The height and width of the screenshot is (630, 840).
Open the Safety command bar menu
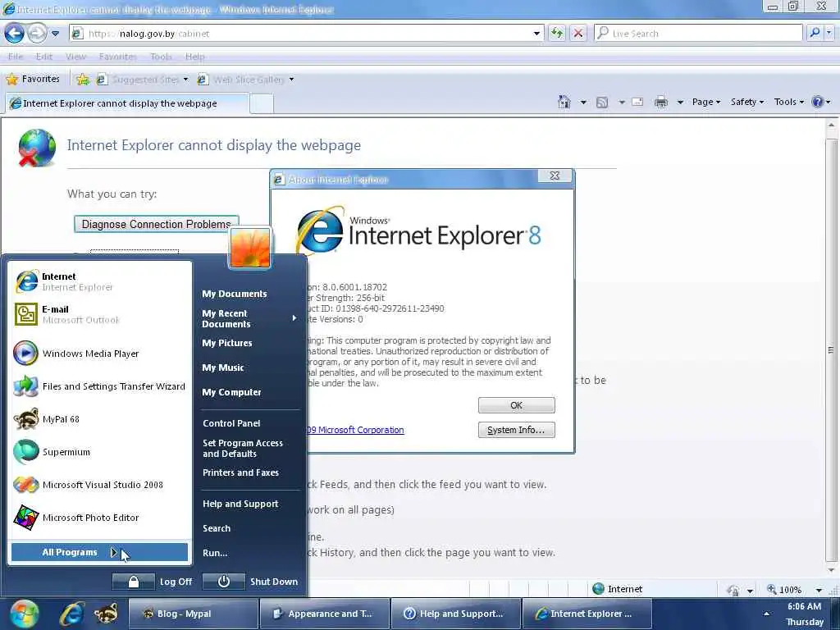(x=746, y=102)
